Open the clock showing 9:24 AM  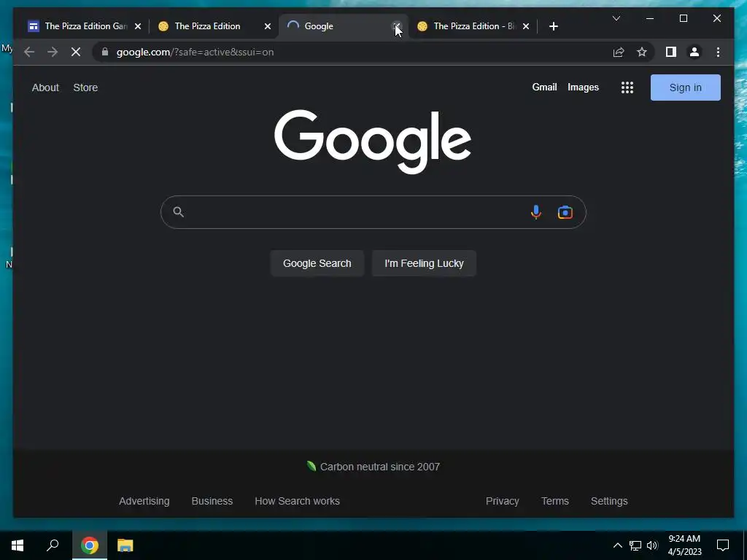[684, 545]
